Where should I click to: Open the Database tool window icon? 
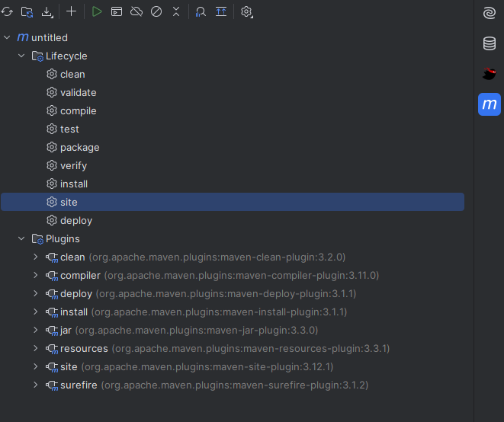pos(490,43)
